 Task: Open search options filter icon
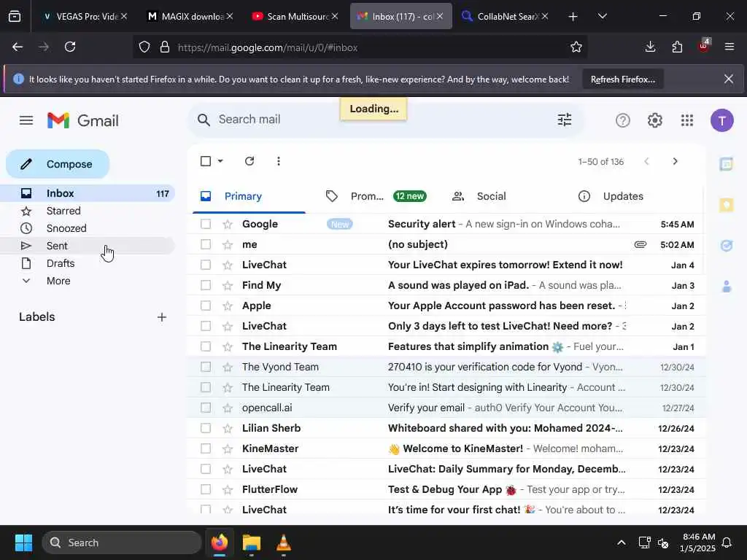(x=565, y=120)
